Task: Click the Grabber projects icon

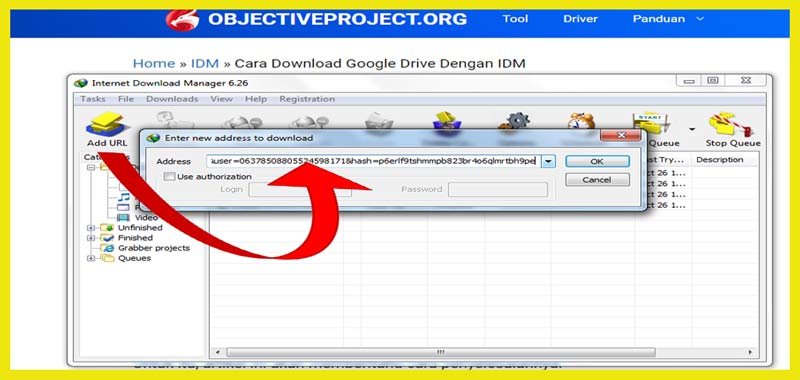Action: point(107,248)
